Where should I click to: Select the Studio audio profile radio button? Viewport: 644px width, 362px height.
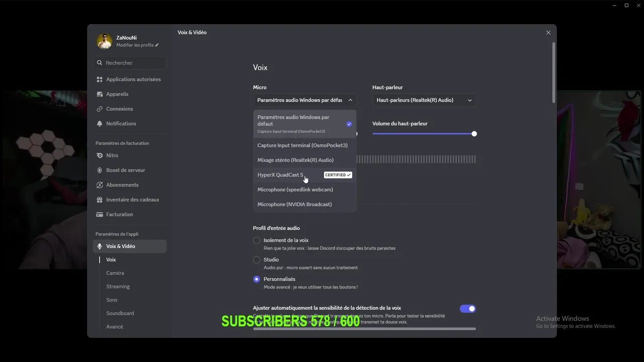(257, 259)
